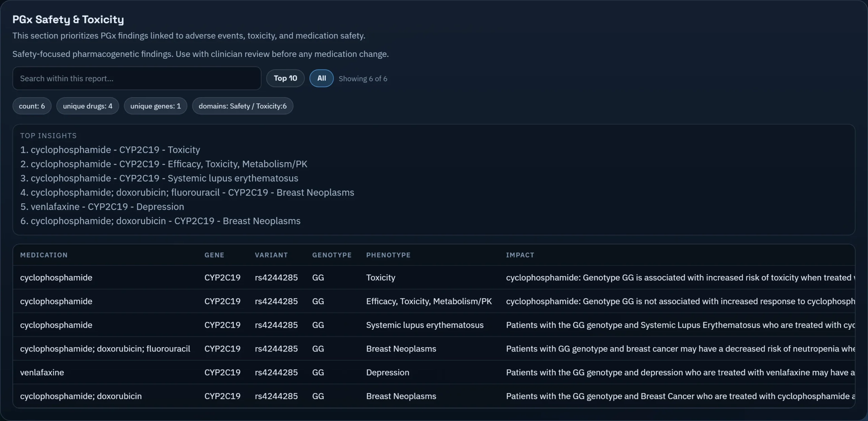Click the Phenotype column header
The image size is (868, 421).
(388, 255)
